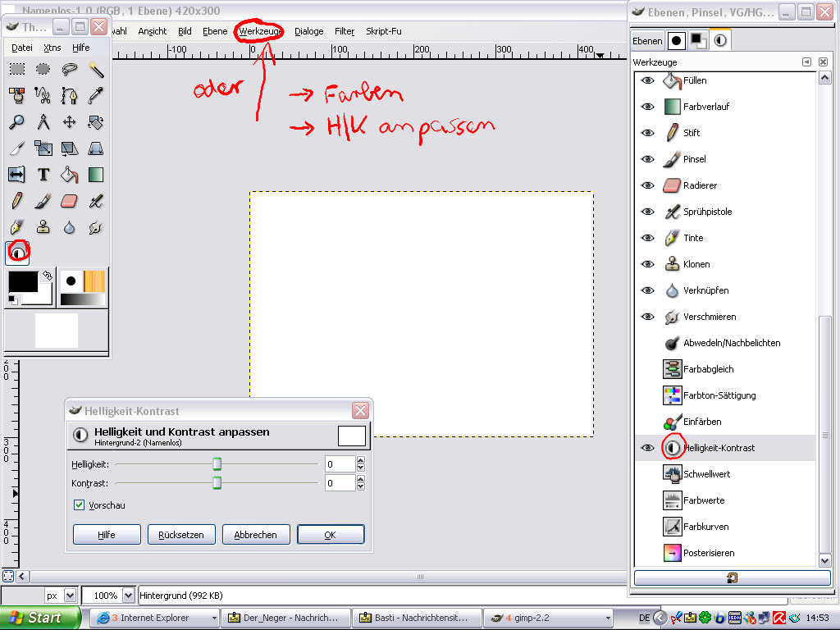This screenshot has width=840, height=630.
Task: Open the Werkzeuge menu
Action: pyautogui.click(x=260, y=31)
